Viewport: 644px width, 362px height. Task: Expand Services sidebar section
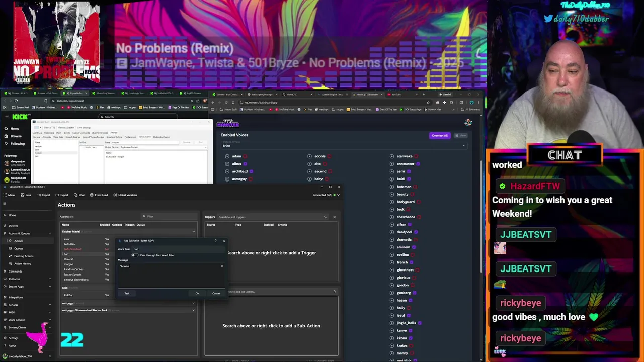[x=49, y=305]
